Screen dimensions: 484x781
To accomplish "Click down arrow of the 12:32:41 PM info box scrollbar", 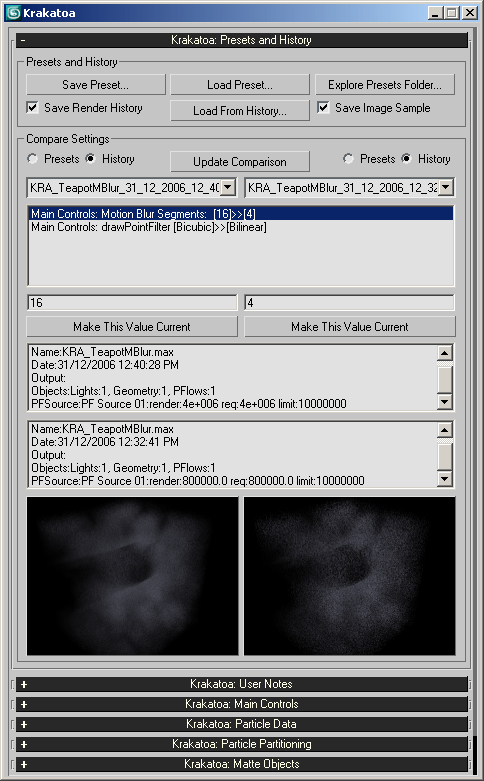I will 445,479.
